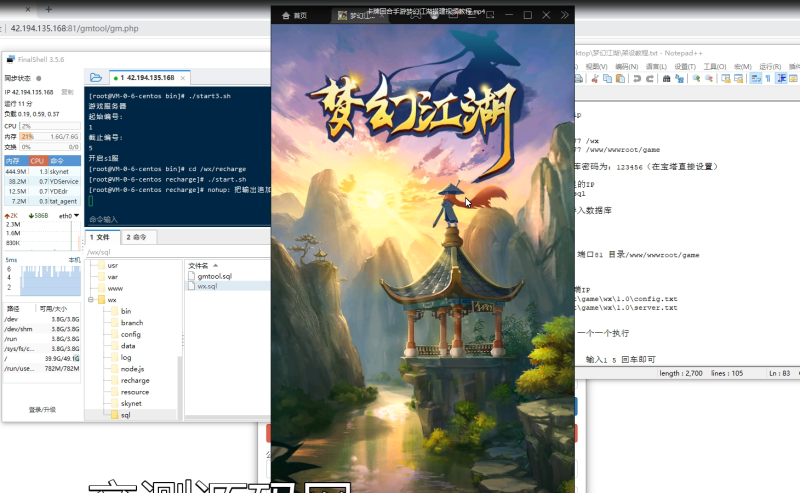Expand emulator sidebar double-chevron
Image resolution: width=800 pixels, height=493 pixels.
coord(564,15)
